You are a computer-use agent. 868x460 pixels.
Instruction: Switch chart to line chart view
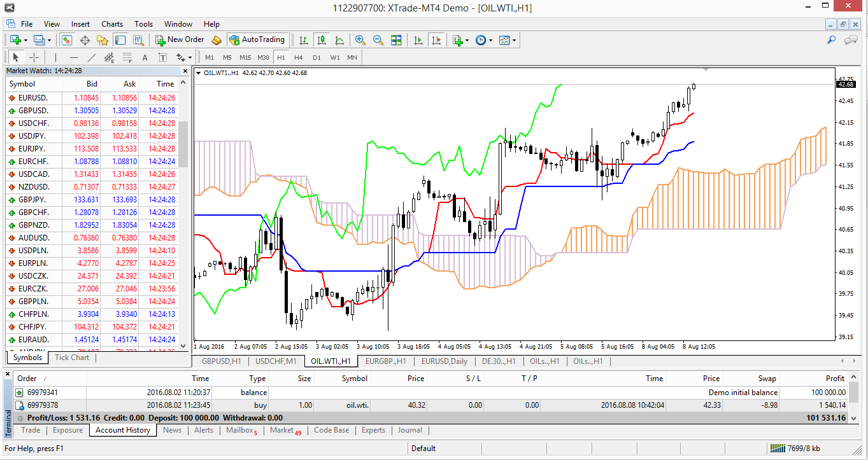point(339,40)
